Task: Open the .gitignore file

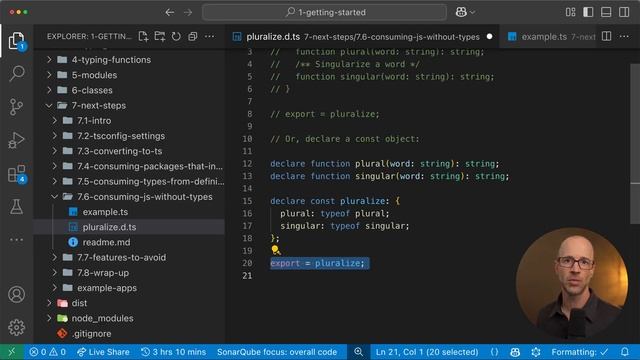Action: [x=129, y=333]
